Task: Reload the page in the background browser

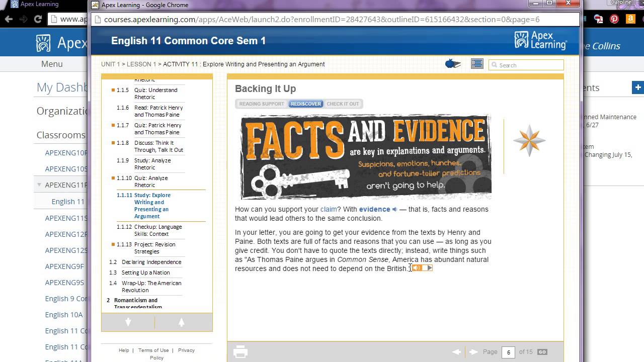Action: [x=38, y=19]
